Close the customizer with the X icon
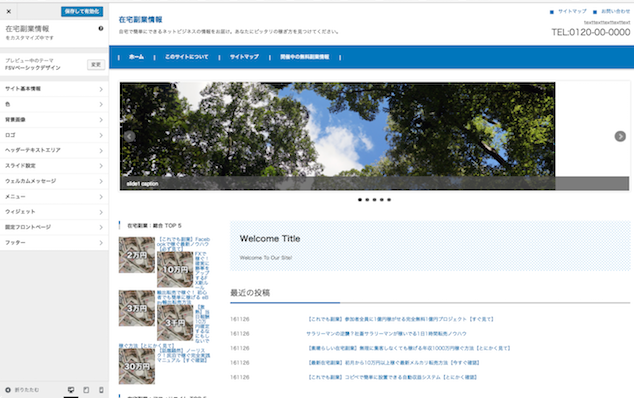634x398 pixels. [x=8, y=11]
